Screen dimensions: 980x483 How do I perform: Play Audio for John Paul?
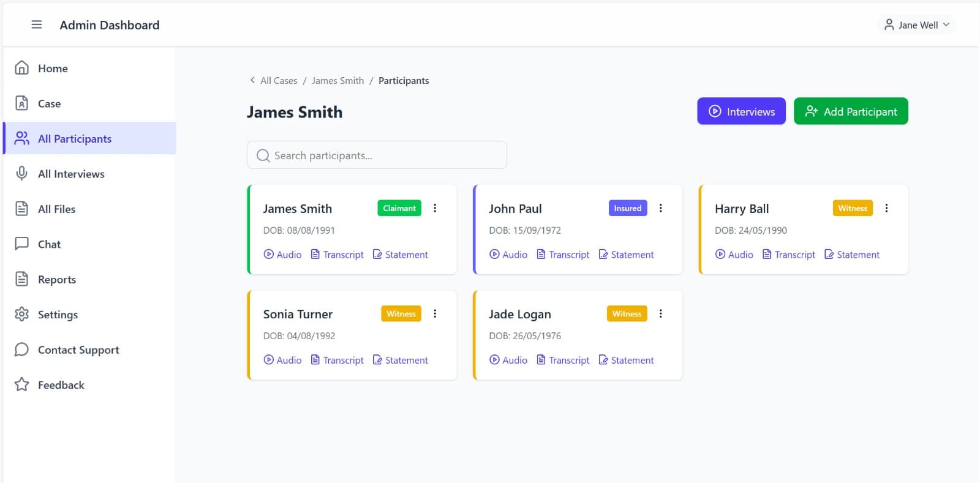click(508, 255)
